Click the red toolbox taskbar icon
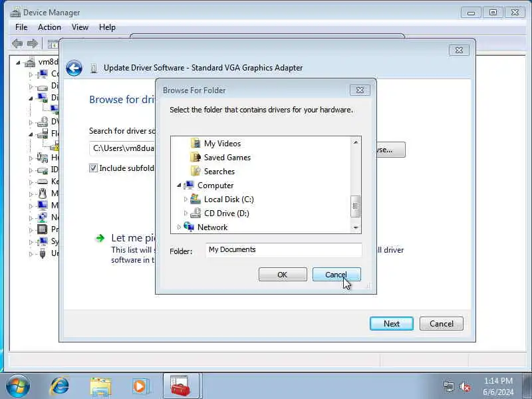Image resolution: width=532 pixels, height=399 pixels. (x=180, y=386)
